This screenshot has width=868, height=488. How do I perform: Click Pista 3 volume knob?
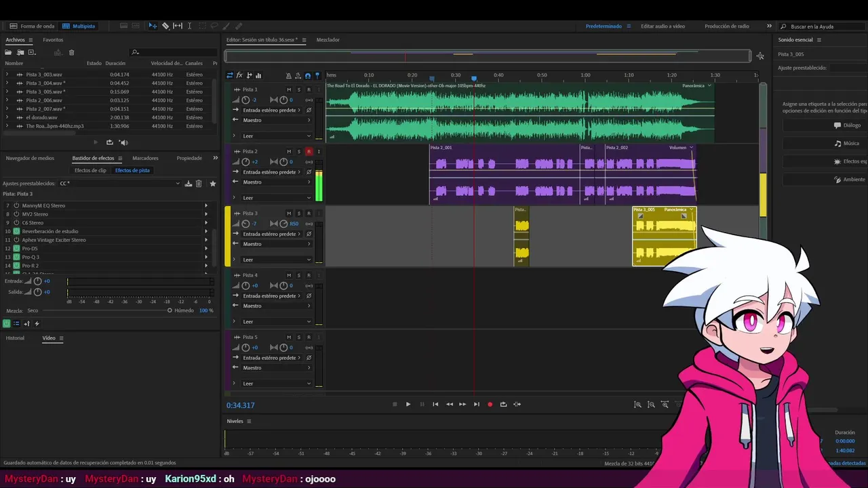tap(245, 224)
